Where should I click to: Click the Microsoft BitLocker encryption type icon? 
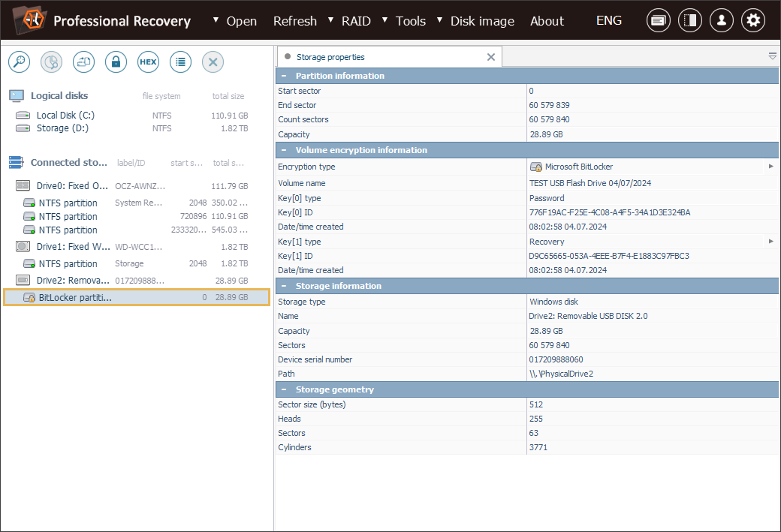tap(536, 167)
